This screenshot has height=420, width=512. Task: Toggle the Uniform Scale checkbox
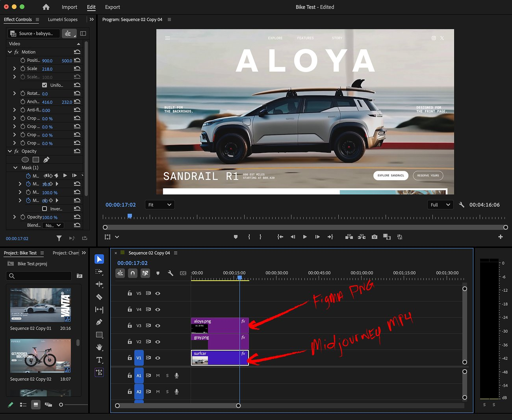(45, 85)
